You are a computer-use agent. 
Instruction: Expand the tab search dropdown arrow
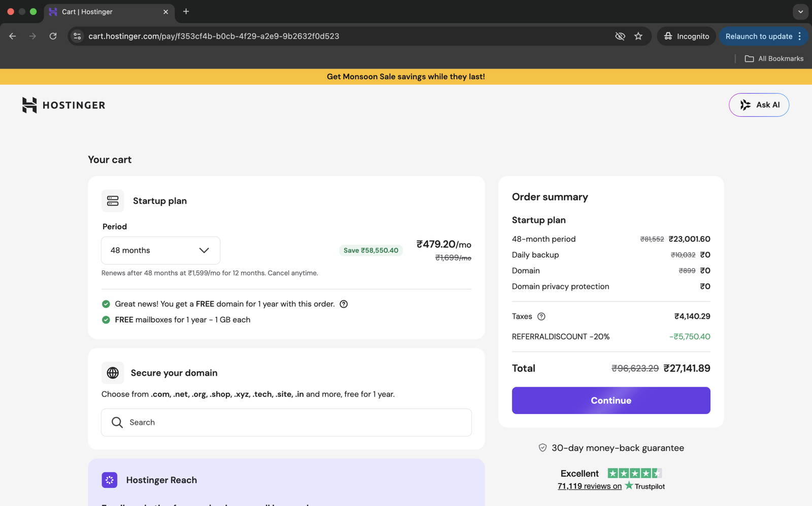800,12
